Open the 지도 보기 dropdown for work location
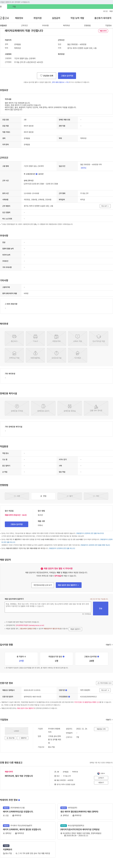113x868 pixels. (105, 206)
